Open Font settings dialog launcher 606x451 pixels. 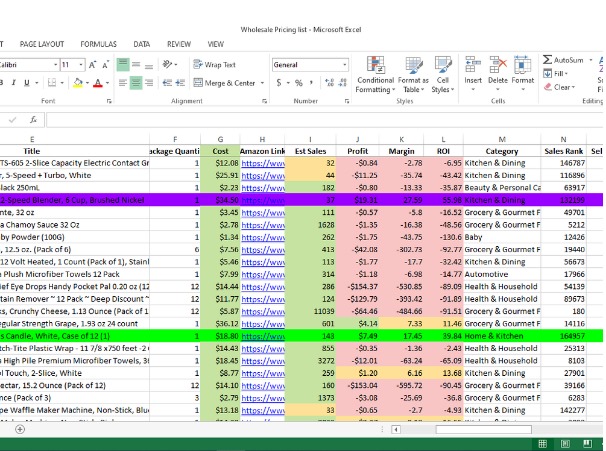pyautogui.click(x=109, y=101)
